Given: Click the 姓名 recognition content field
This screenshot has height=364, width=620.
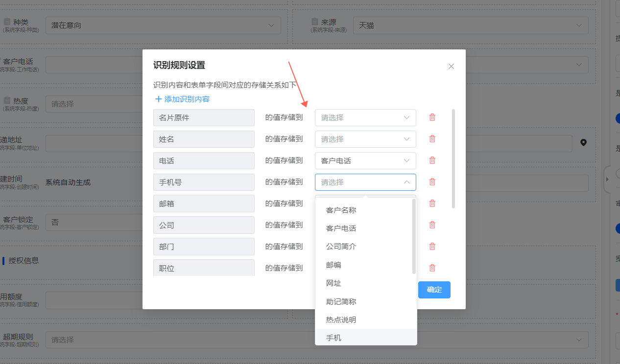Looking at the screenshot, I should [x=204, y=139].
